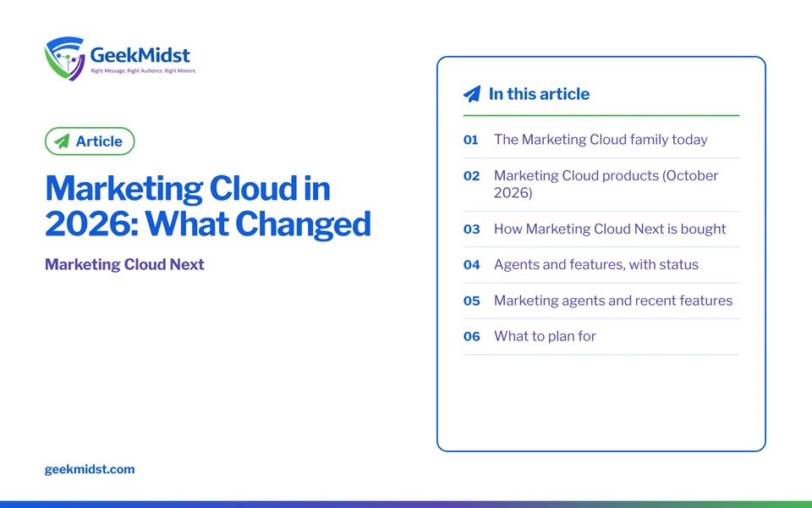Click the number 05 in contents list
The width and height of the screenshot is (812, 508).
point(471,301)
